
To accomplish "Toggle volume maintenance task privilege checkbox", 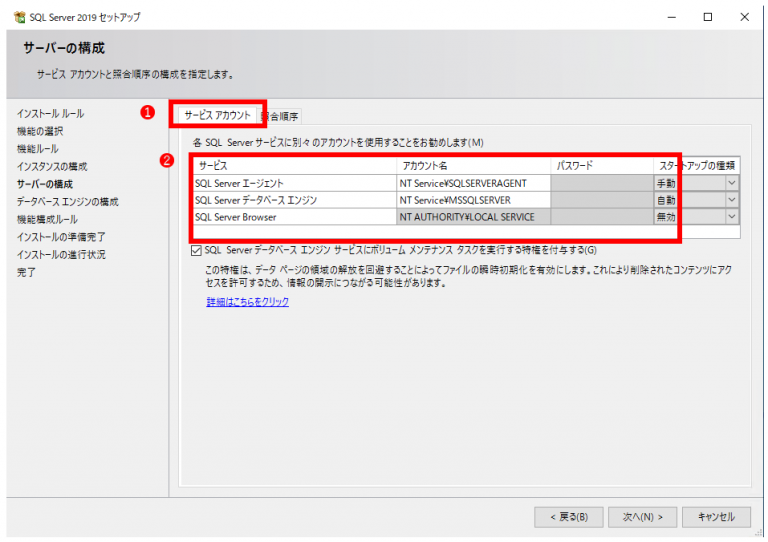I will (x=196, y=251).
